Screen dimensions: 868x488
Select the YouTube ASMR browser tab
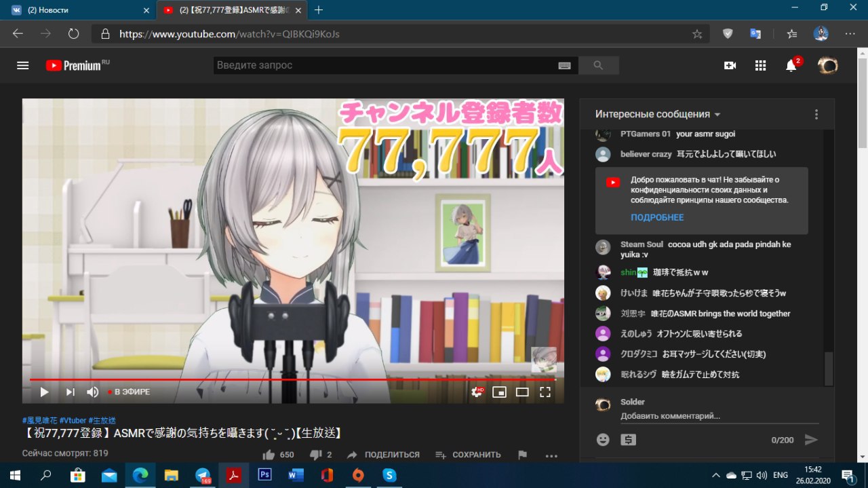click(231, 10)
